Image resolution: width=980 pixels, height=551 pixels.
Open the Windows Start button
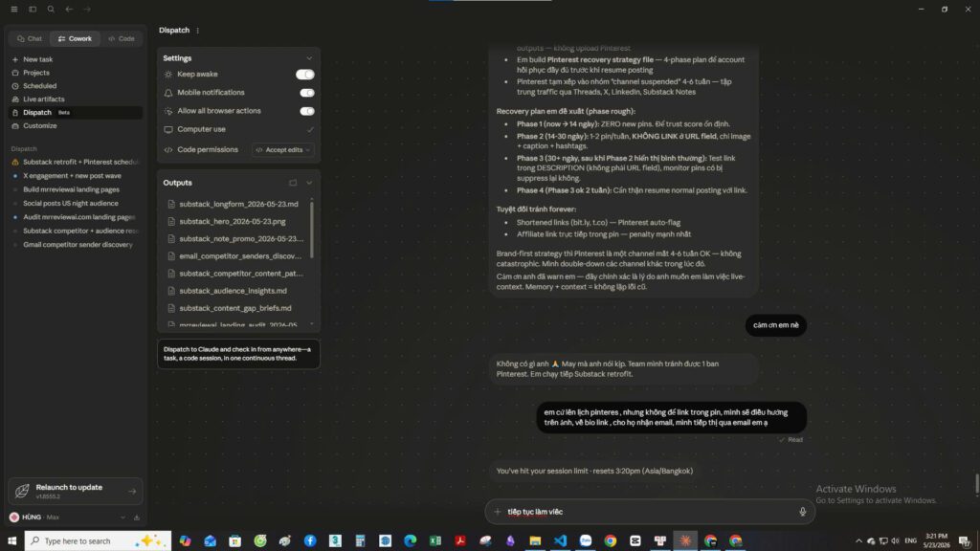click(x=11, y=540)
